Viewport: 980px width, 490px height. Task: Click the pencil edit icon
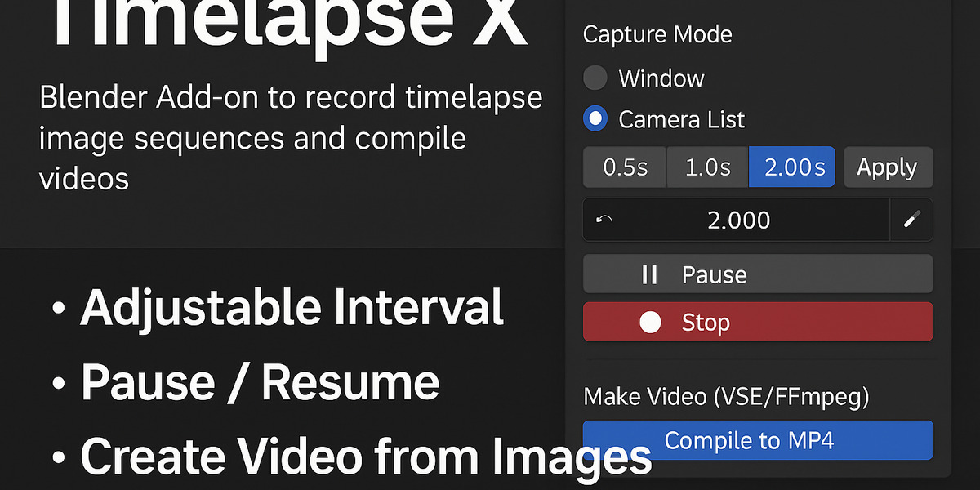[x=911, y=220]
